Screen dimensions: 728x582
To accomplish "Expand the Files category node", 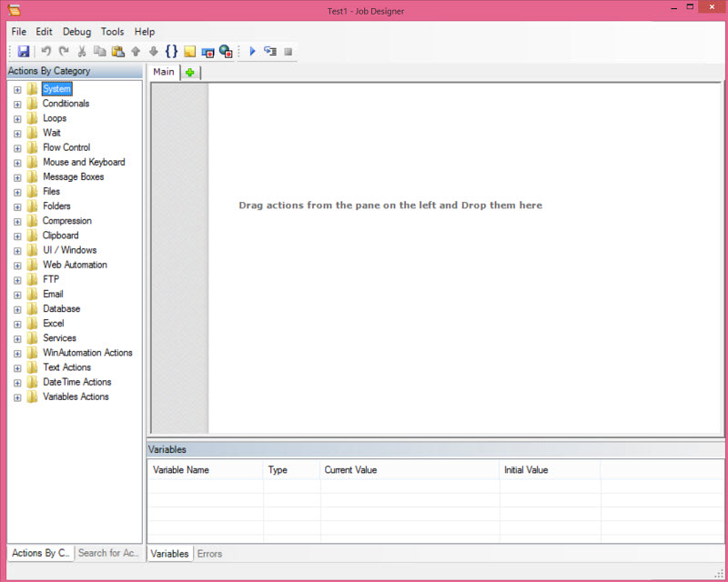I will coord(17,192).
